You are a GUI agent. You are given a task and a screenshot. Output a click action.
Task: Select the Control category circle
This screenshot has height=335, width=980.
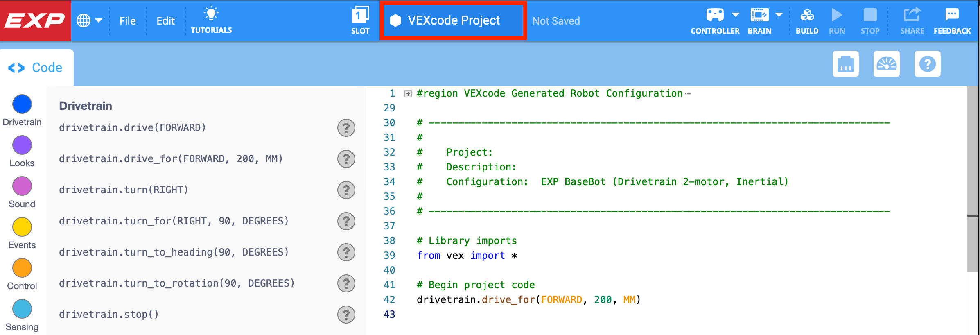[x=22, y=268]
